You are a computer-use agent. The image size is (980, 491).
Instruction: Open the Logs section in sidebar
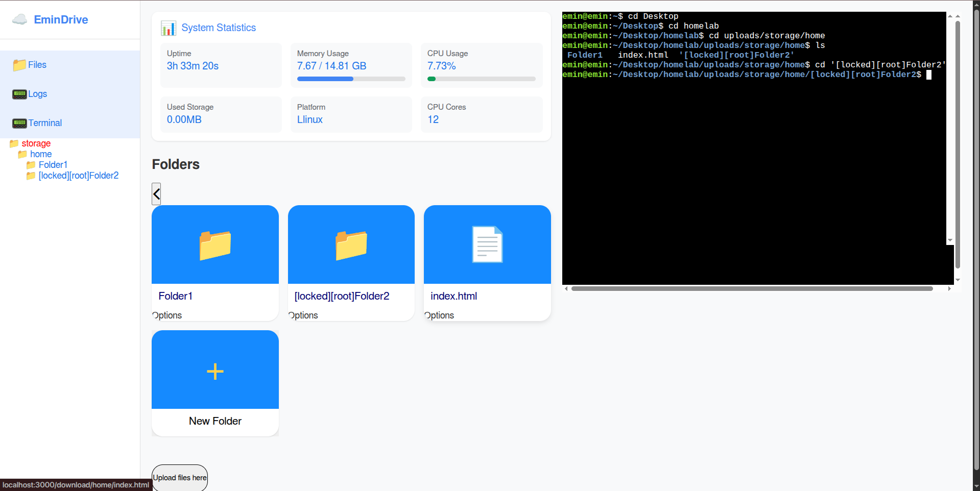click(x=70, y=94)
